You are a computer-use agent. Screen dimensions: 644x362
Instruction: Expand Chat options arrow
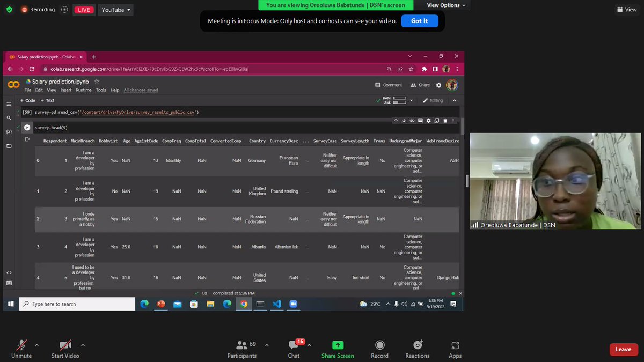pyautogui.click(x=309, y=345)
